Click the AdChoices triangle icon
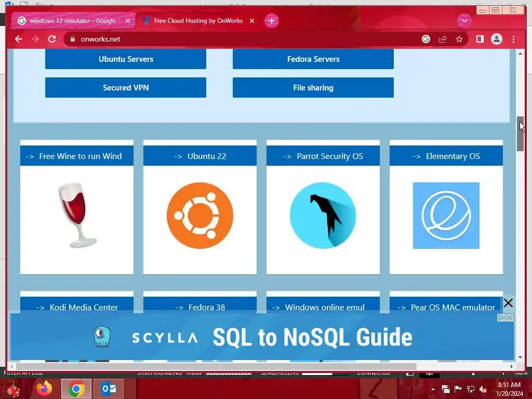This screenshot has width=532, height=399. tap(501, 317)
